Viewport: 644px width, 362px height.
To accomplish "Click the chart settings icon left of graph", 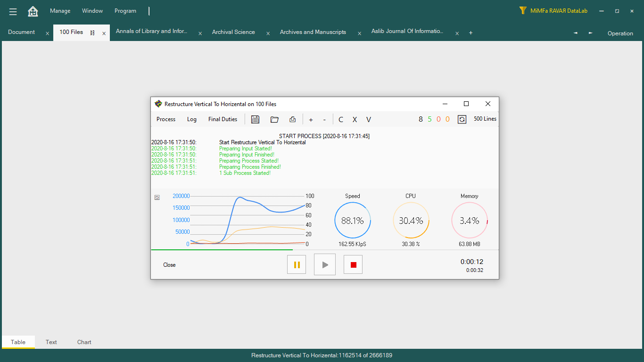I will click(157, 197).
